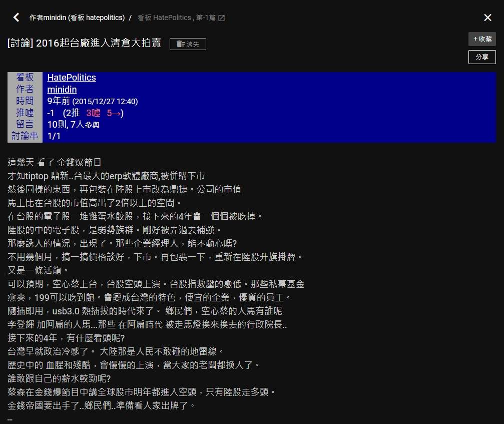Click the 討論串 value 1/1
504x424 pixels.
[x=54, y=136]
